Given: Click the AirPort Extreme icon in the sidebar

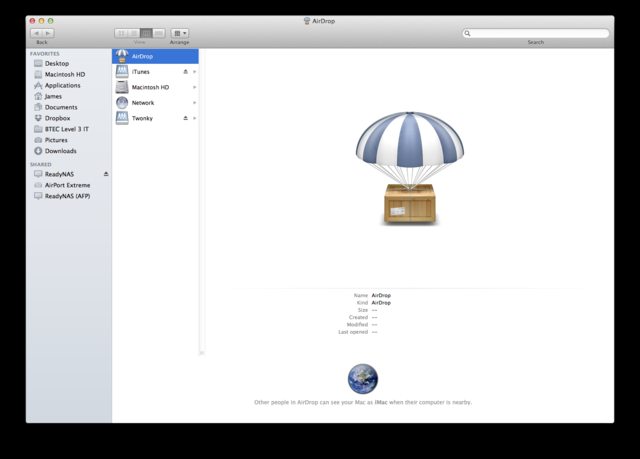Looking at the screenshot, I should pyautogui.click(x=38, y=185).
